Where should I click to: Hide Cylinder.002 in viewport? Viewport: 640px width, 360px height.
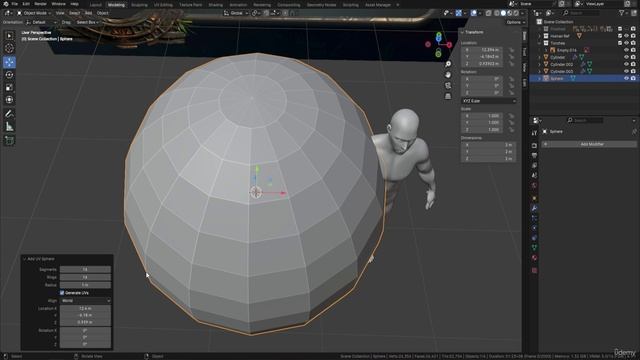click(626, 64)
